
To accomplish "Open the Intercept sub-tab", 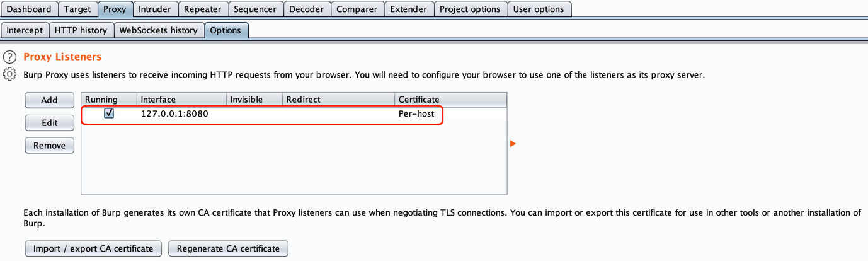I will 25,30.
